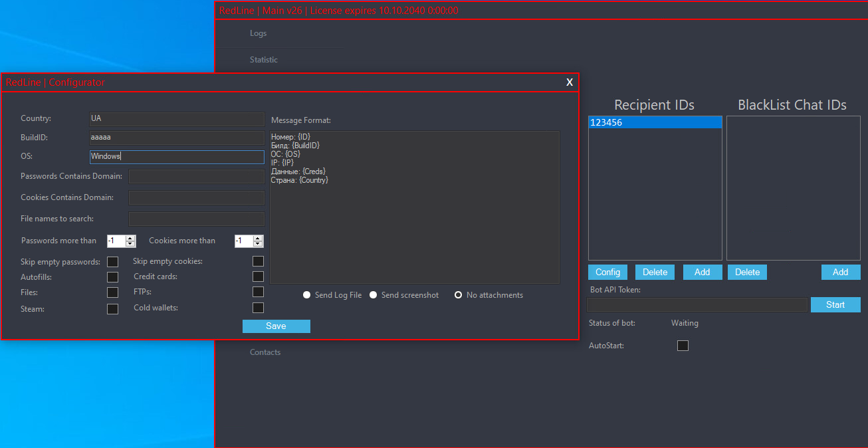Screen dimensions: 868x448
Task: Click up arrow on Cookies more than
Action: point(258,238)
